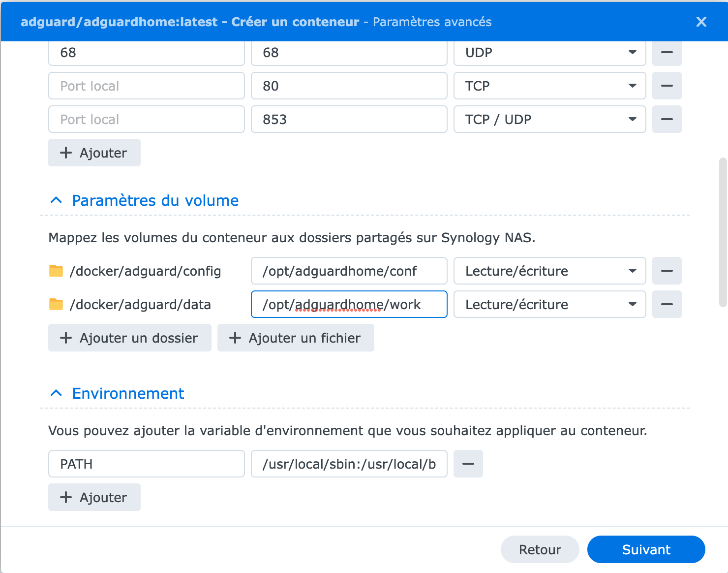Click the Paramètres du volume heading
This screenshot has height=573, width=728.
coord(155,200)
